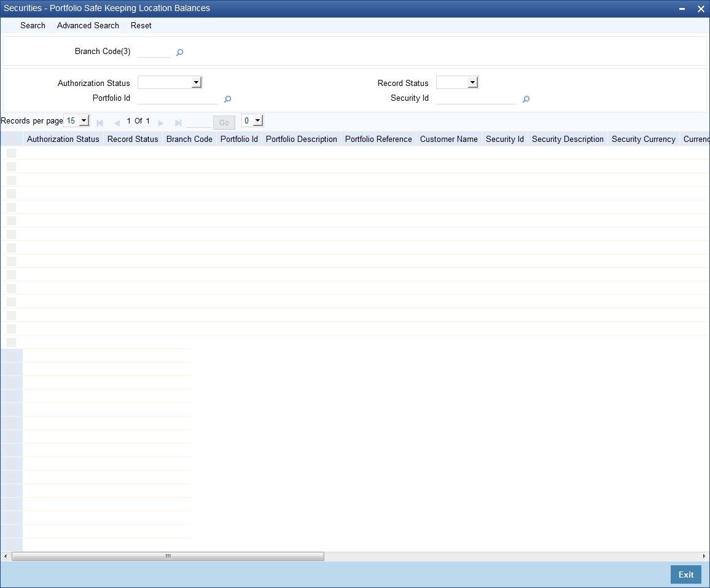The height and width of the screenshot is (588, 710).
Task: Tick the fourth row checkbox in results table
Action: 11,194
